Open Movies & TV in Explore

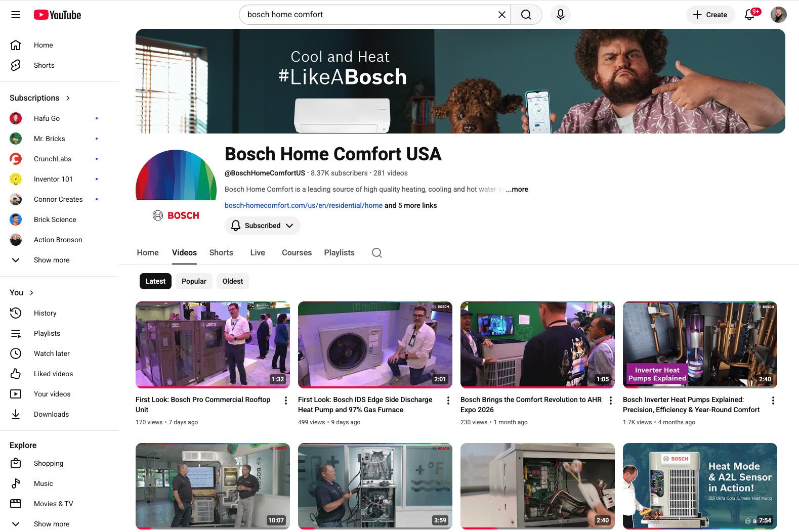60,504
